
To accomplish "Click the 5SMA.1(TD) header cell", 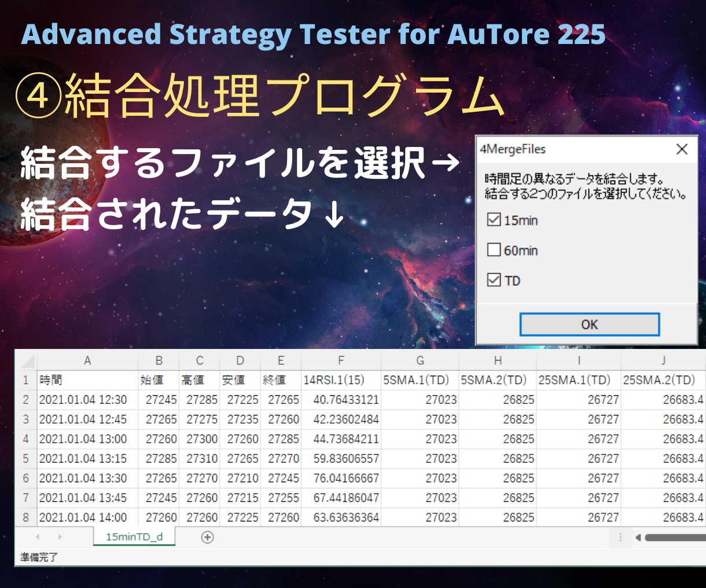I will (420, 380).
